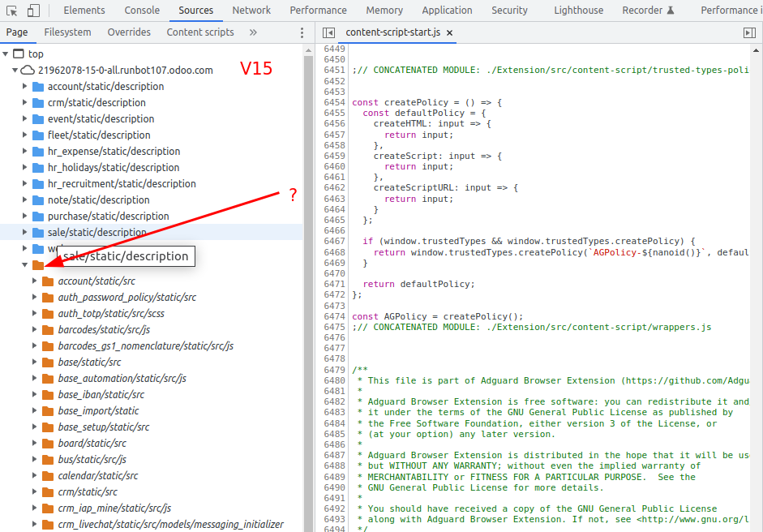Switch to the Filesystem navigator tab
The width and height of the screenshot is (763, 532).
coord(67,32)
